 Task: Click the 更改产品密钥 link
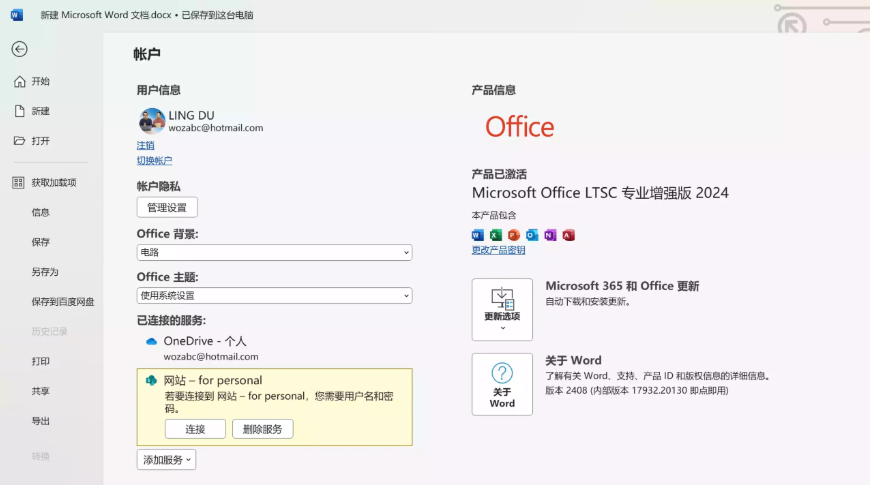(498, 250)
